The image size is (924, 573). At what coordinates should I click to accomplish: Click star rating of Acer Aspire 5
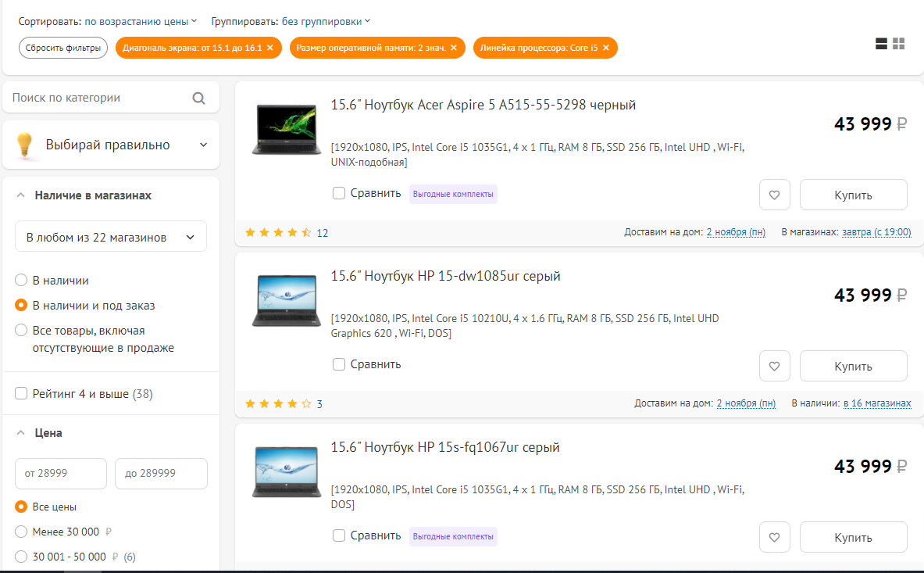(278, 233)
